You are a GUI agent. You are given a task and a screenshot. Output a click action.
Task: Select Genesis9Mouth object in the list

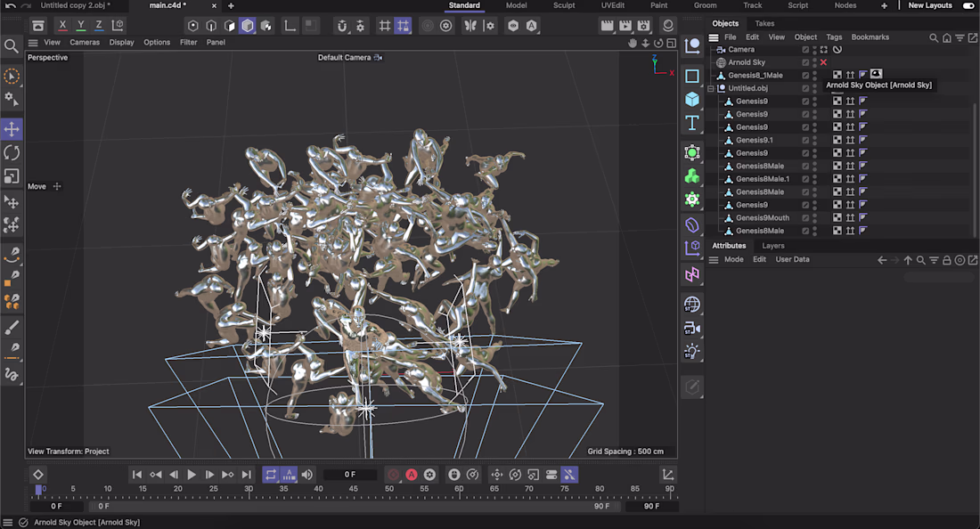pos(762,218)
